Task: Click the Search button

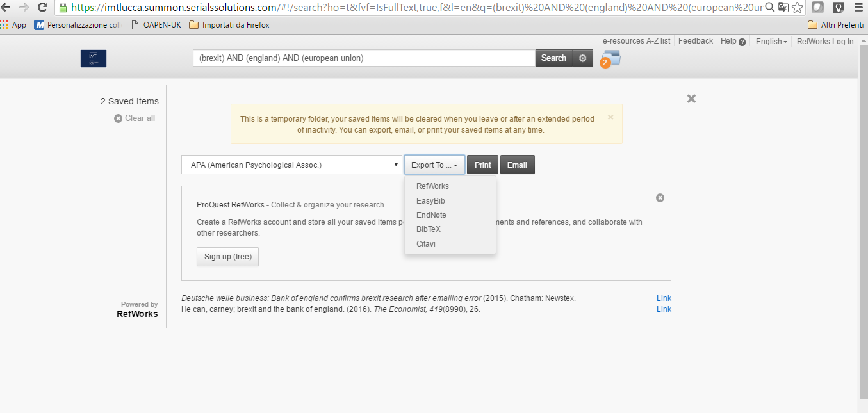Action: [553, 58]
